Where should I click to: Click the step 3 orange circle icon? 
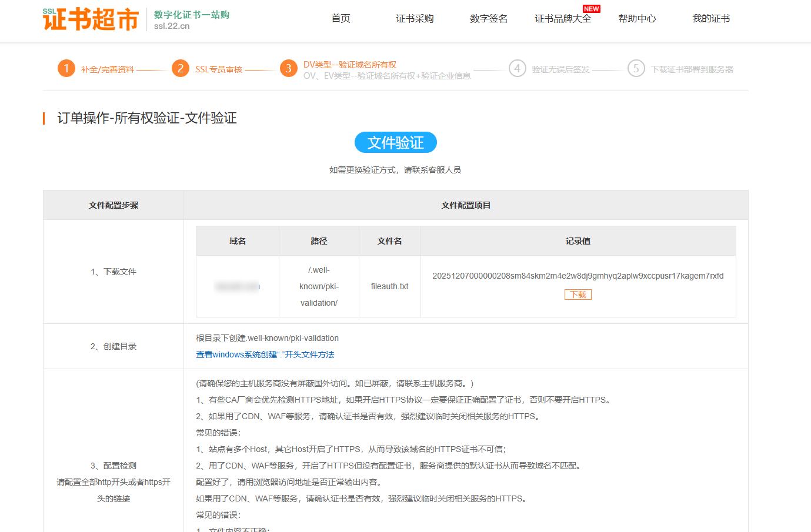point(288,69)
